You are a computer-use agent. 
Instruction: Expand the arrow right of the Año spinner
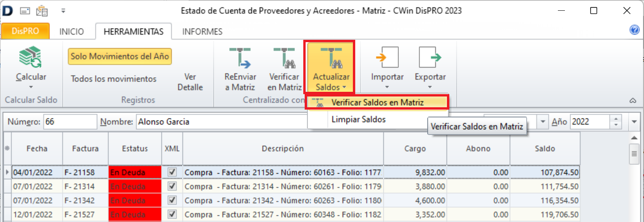(634, 122)
